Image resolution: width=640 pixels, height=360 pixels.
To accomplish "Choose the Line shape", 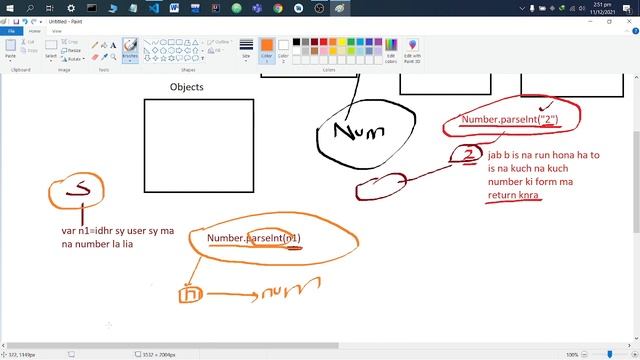I will point(147,42).
